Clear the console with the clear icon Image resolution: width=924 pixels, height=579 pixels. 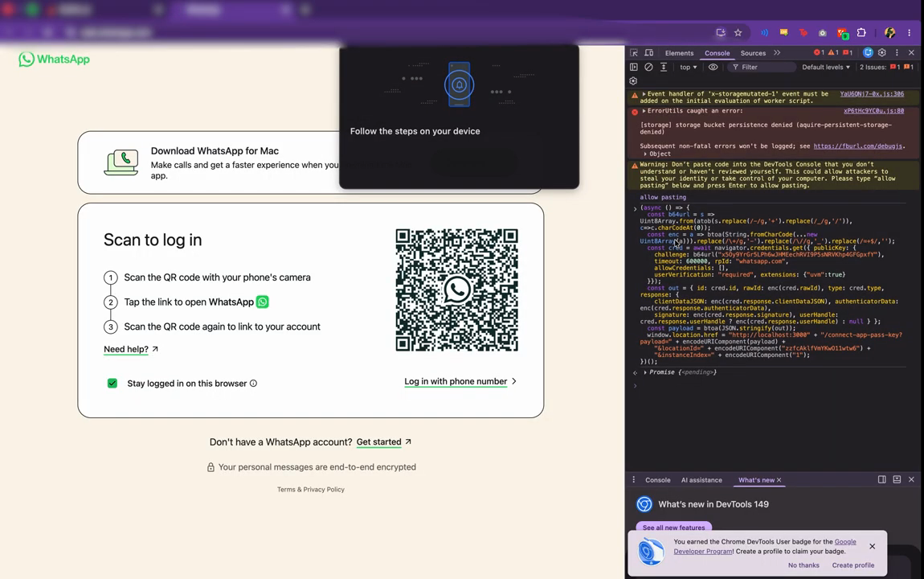pos(648,68)
